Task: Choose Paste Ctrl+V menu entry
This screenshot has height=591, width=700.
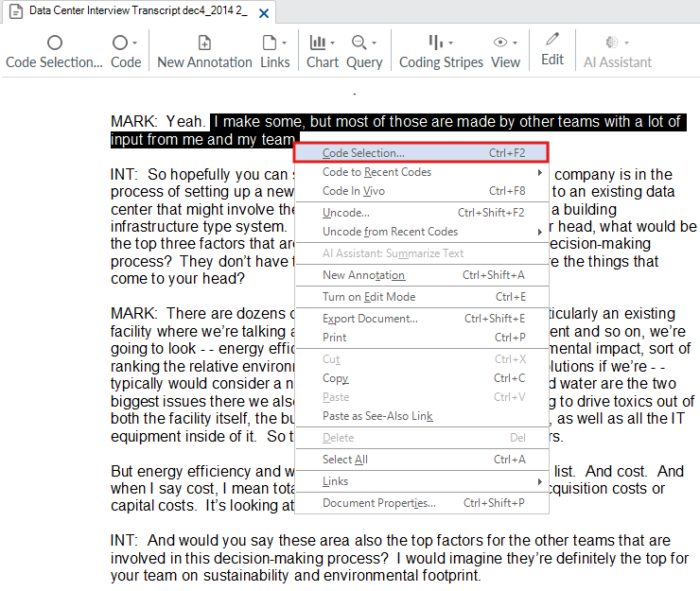Action: tap(421, 397)
